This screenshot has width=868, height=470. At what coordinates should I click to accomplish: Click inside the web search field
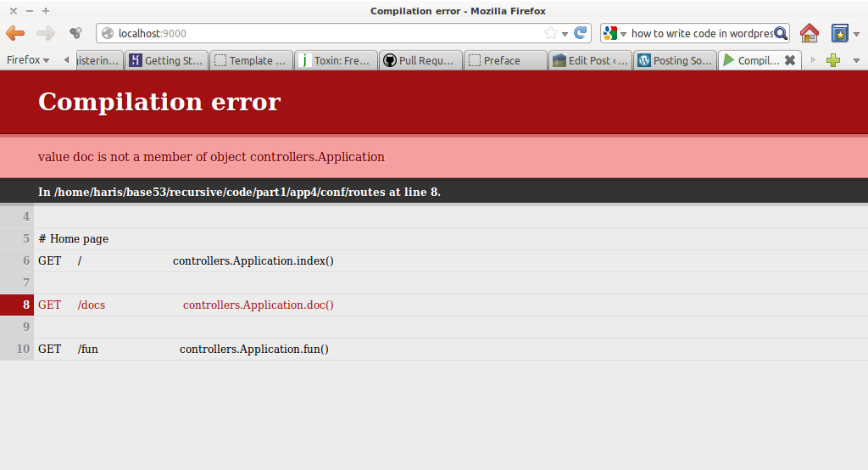click(x=699, y=33)
